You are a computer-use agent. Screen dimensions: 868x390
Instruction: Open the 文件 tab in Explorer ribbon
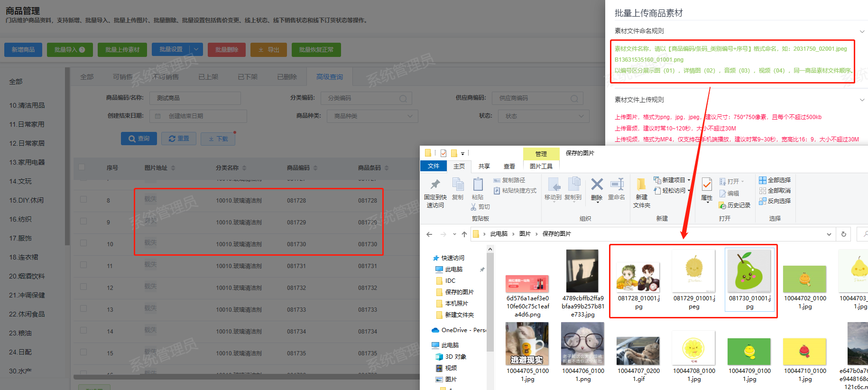pos(434,166)
